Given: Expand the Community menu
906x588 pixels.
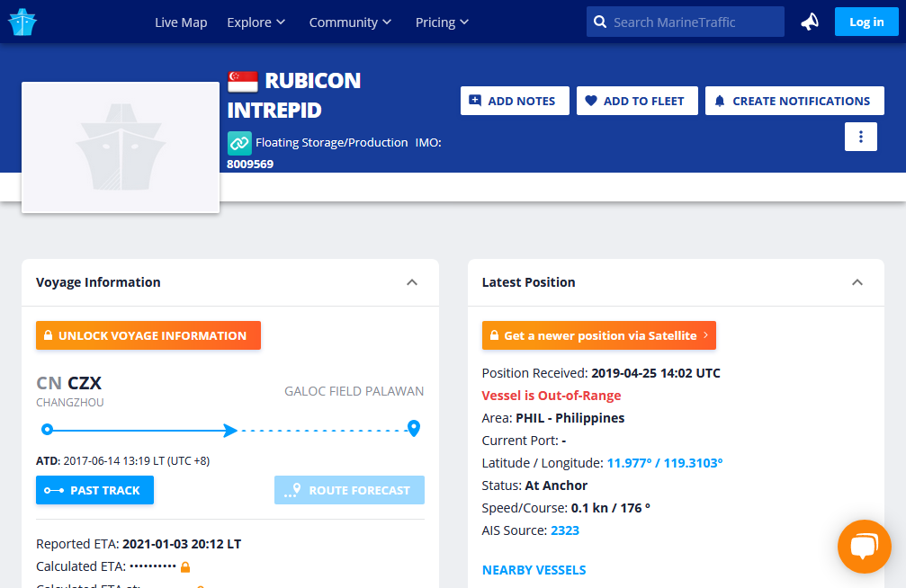Looking at the screenshot, I should point(350,22).
